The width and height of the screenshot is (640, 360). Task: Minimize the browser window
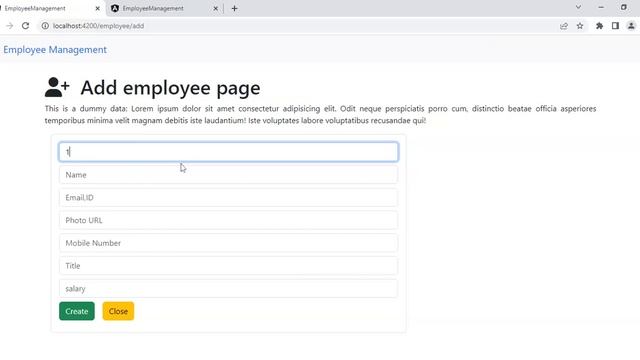pos(601,7)
